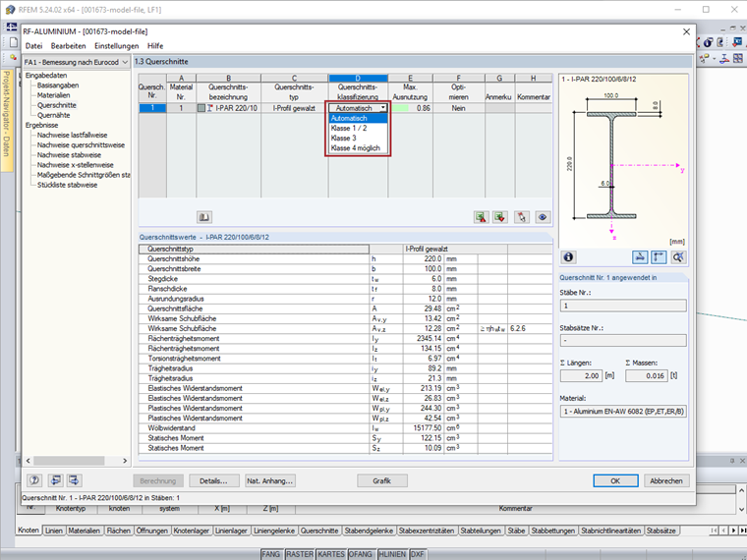Confirm with the OK button

pos(615,480)
